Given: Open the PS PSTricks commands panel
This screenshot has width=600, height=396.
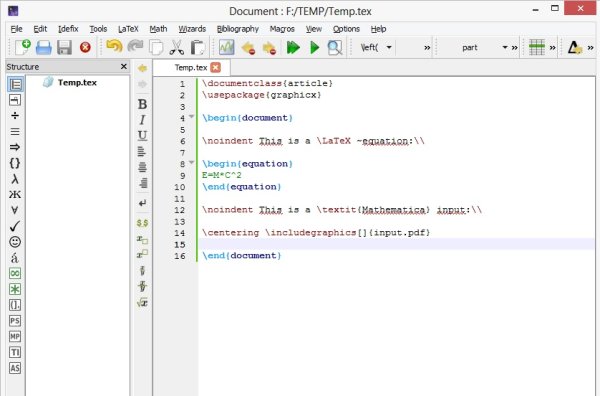Looking at the screenshot, I should click(15, 321).
